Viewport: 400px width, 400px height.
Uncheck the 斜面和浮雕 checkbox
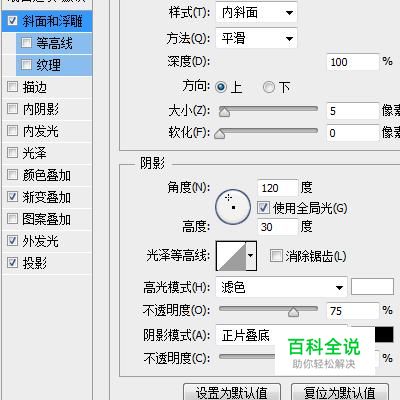pos(12,21)
